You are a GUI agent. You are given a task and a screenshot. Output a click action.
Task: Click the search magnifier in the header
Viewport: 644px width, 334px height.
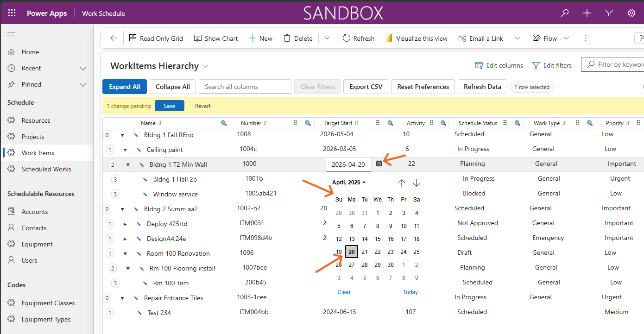[x=565, y=13]
